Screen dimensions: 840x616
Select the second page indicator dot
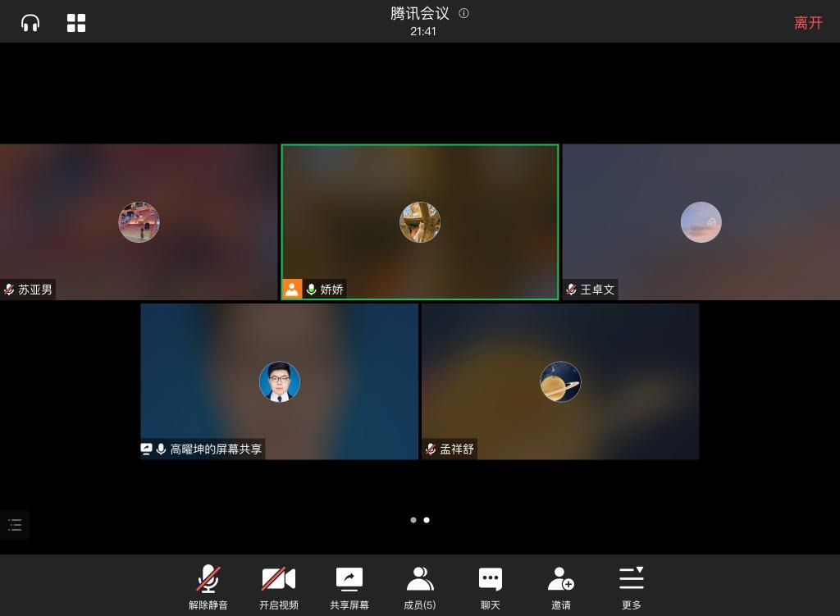click(427, 520)
